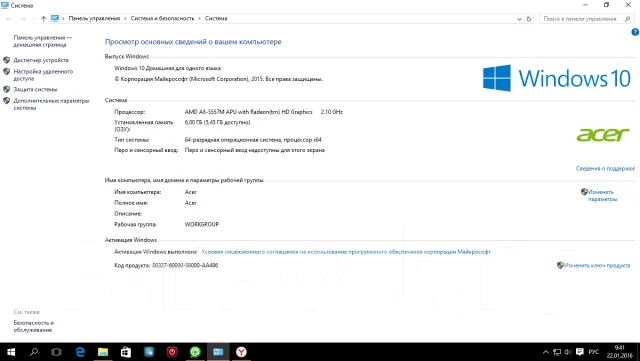Click the 2.10 GHz processor speed value
640x361 pixels.
pyautogui.click(x=331, y=111)
